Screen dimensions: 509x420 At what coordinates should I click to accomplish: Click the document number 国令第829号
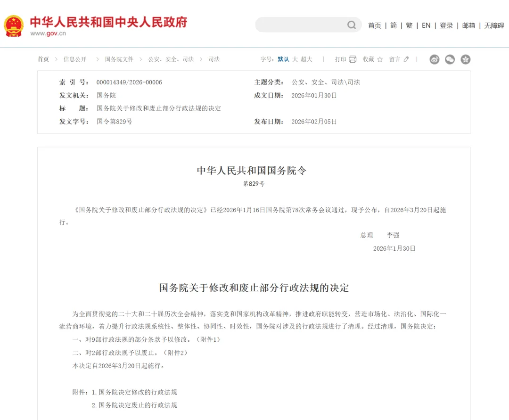click(x=114, y=122)
